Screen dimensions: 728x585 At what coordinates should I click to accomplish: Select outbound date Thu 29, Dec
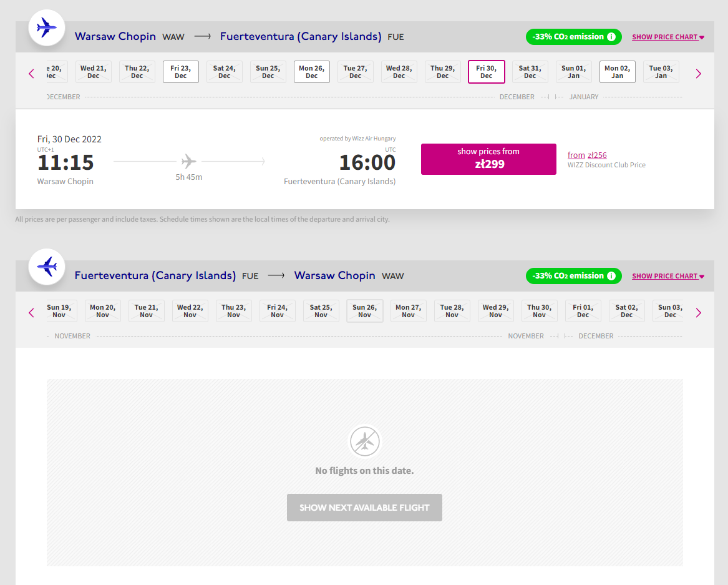442,72
